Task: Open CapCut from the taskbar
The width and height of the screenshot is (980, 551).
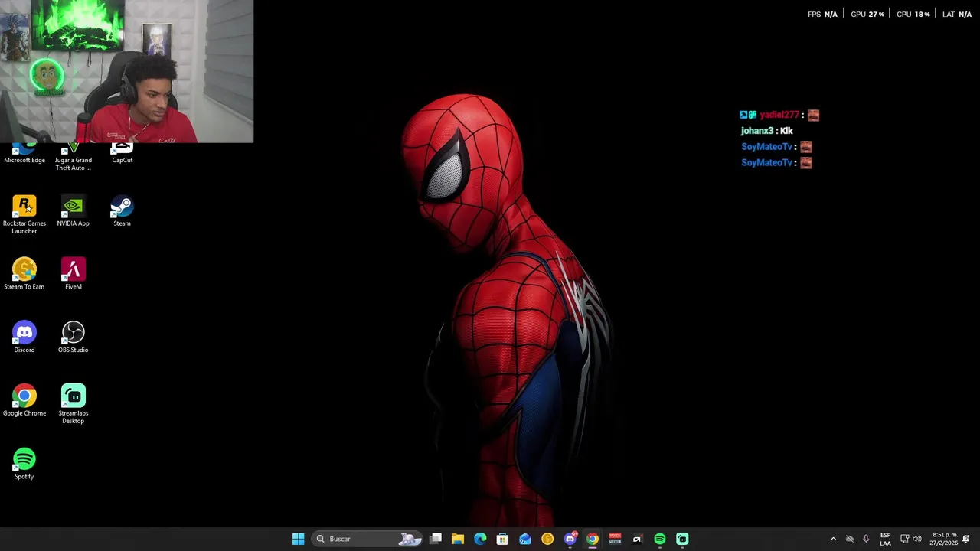Action: tap(637, 539)
